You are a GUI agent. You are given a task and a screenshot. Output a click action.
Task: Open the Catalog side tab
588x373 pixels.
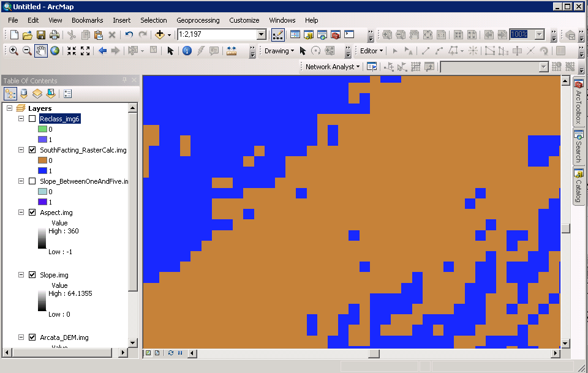tap(578, 187)
